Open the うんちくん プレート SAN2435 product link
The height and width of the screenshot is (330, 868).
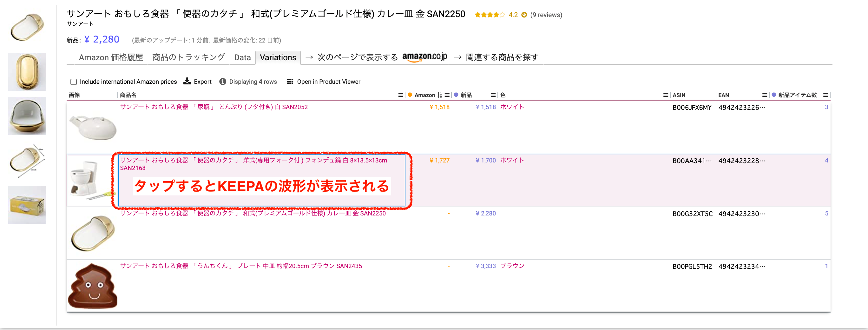(241, 266)
